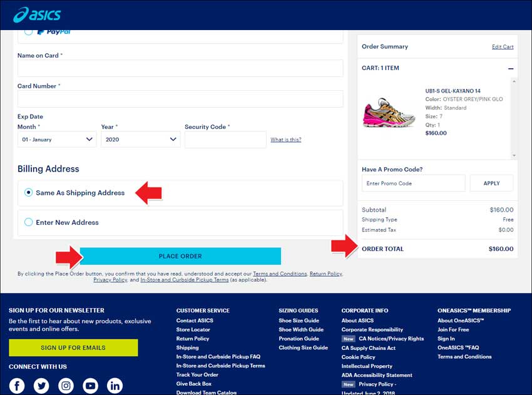The height and width of the screenshot is (395, 532).
Task: Open Shoe Width Guide link
Action: [x=301, y=329]
